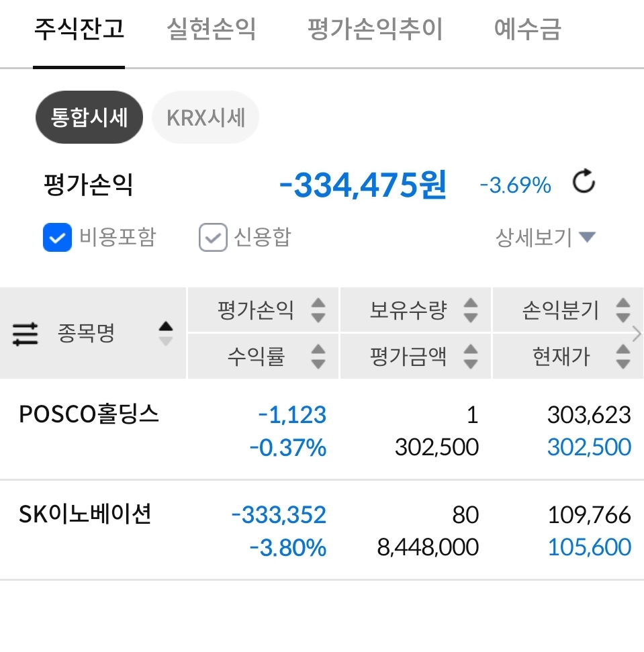
Task: Uncheck the 비용포함 checkbox
Action: tap(57, 238)
